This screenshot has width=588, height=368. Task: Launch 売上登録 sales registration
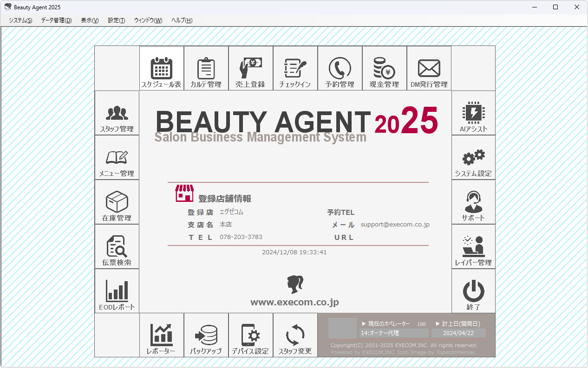point(251,69)
